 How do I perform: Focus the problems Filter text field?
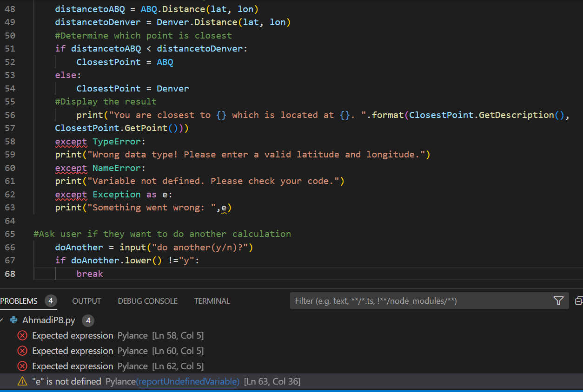point(418,301)
